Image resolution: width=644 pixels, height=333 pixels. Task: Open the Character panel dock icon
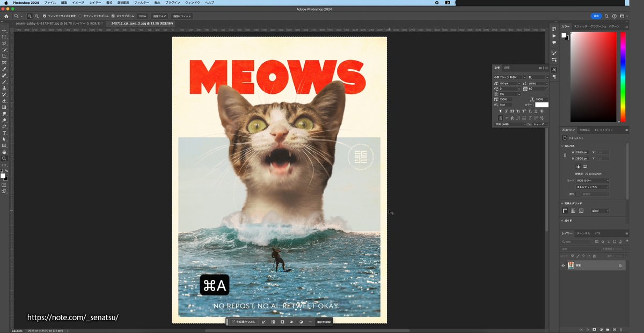554,70
